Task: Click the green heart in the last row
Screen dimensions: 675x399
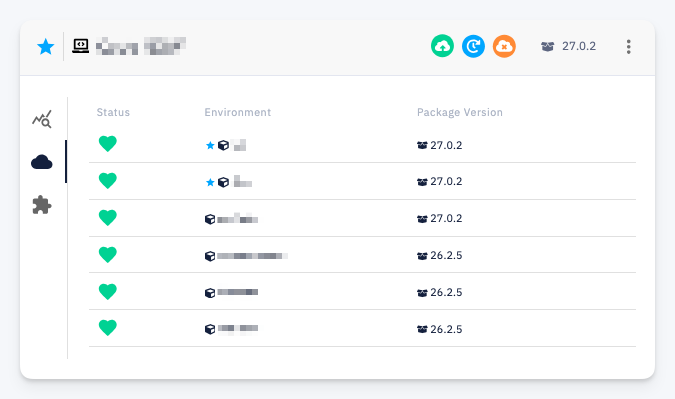Action: [x=108, y=328]
